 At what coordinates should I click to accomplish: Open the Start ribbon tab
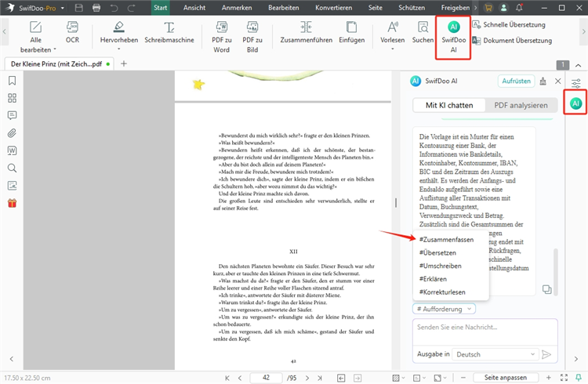point(160,8)
